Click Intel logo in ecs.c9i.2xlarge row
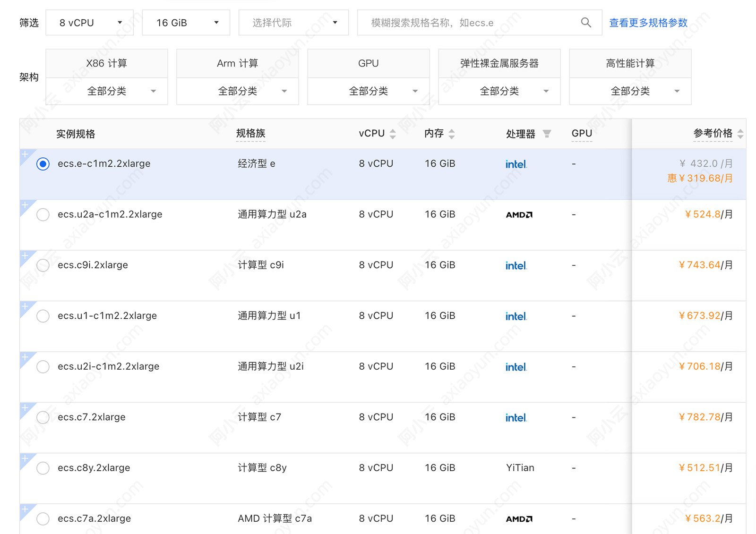Viewport: 756px width, 534px height. coord(516,266)
